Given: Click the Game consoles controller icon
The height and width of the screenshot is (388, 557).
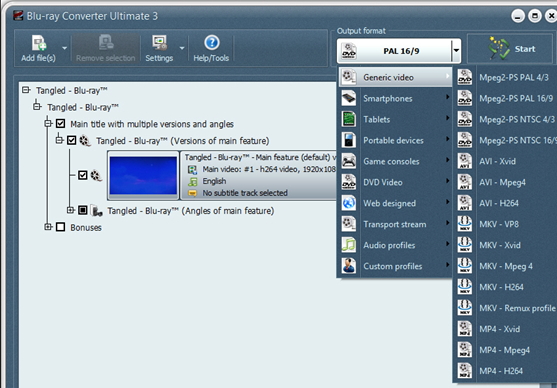Looking at the screenshot, I should (349, 161).
